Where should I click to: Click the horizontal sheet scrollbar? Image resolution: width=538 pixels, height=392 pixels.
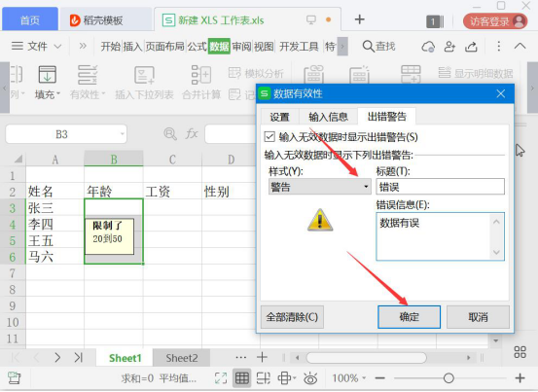(x=366, y=358)
